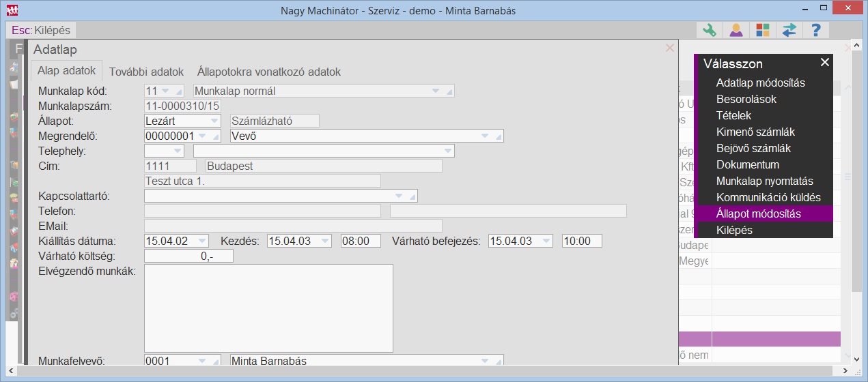Click the user profile icon in toolbar

736,30
